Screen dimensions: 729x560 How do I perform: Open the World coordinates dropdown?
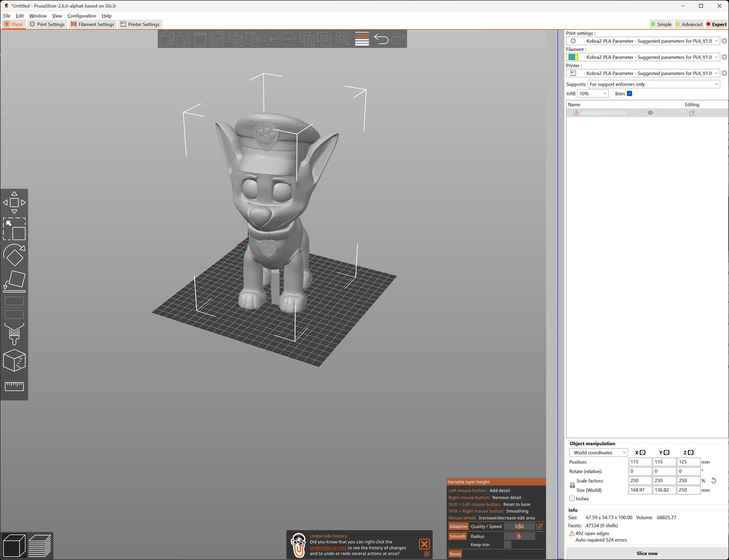pyautogui.click(x=598, y=453)
